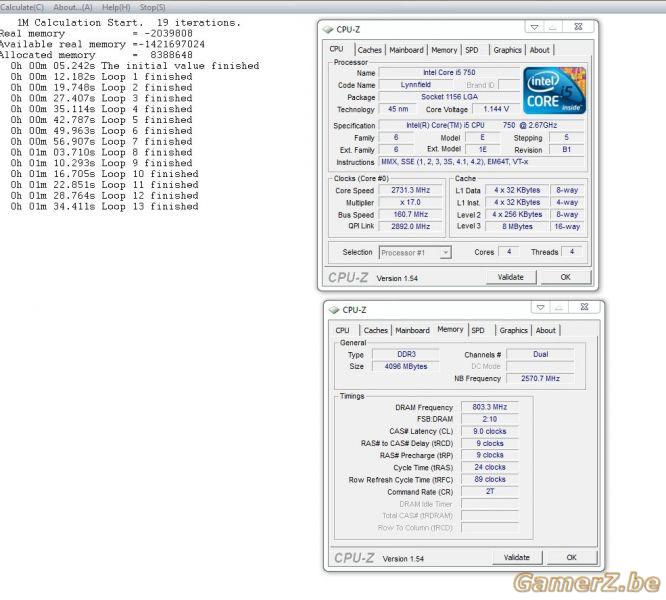Click Validate button in upper CPU-Z window

click(511, 277)
